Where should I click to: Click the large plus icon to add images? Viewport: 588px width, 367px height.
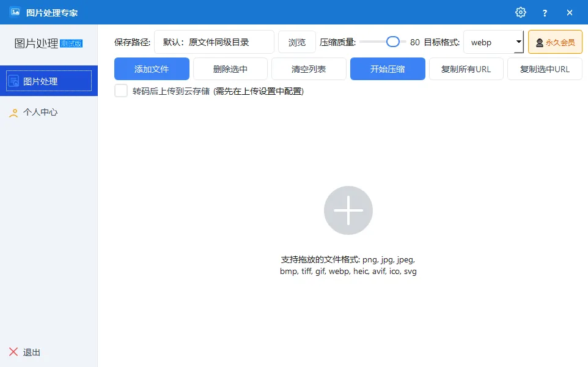(348, 210)
